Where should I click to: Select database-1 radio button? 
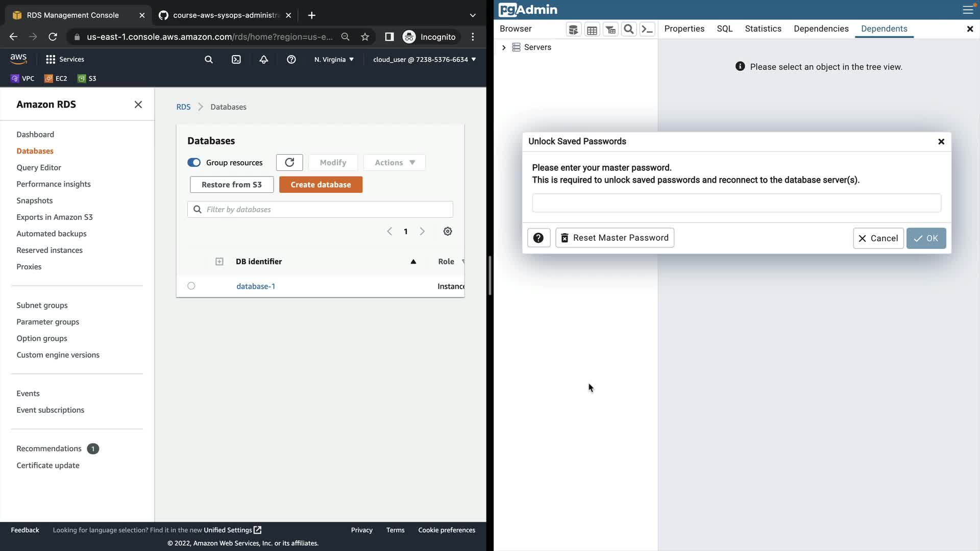(191, 286)
